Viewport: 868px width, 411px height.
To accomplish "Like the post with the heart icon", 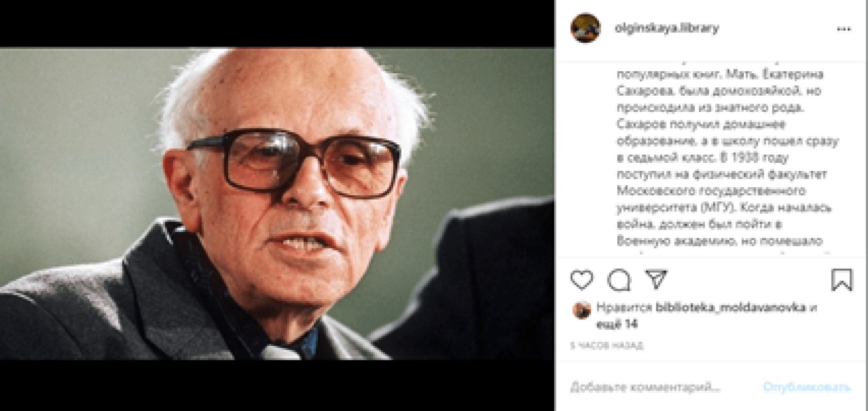I will tap(582, 280).
